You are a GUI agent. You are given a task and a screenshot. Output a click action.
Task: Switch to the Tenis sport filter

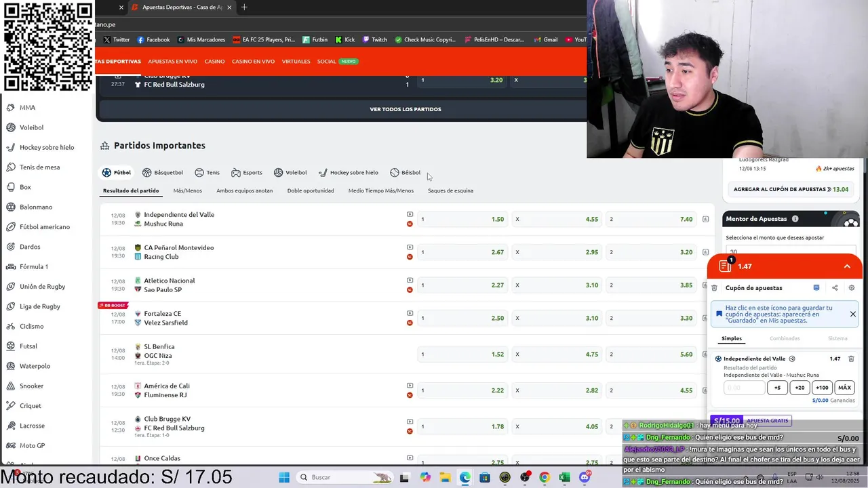click(x=207, y=173)
